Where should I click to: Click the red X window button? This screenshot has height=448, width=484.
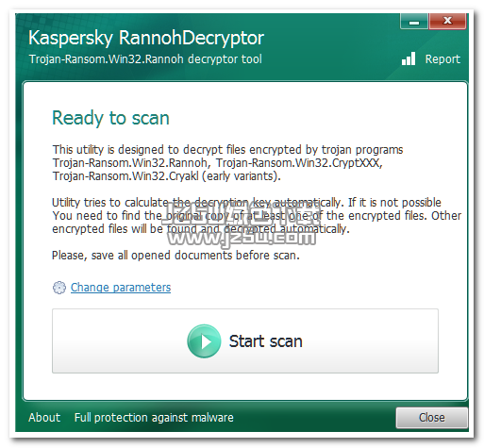pyautogui.click(x=447, y=21)
